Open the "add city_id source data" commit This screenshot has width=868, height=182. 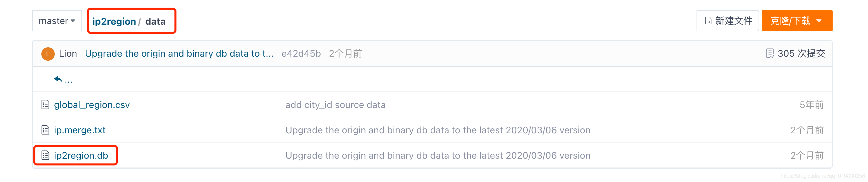pyautogui.click(x=335, y=105)
